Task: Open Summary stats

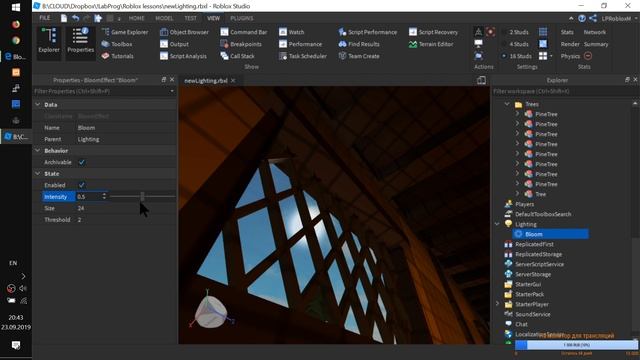Action: (596, 44)
